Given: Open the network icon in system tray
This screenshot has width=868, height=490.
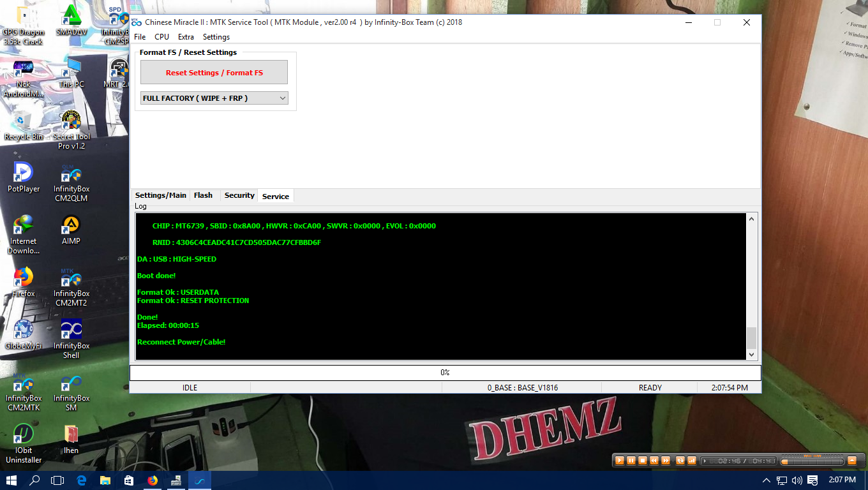Looking at the screenshot, I should point(782,480).
